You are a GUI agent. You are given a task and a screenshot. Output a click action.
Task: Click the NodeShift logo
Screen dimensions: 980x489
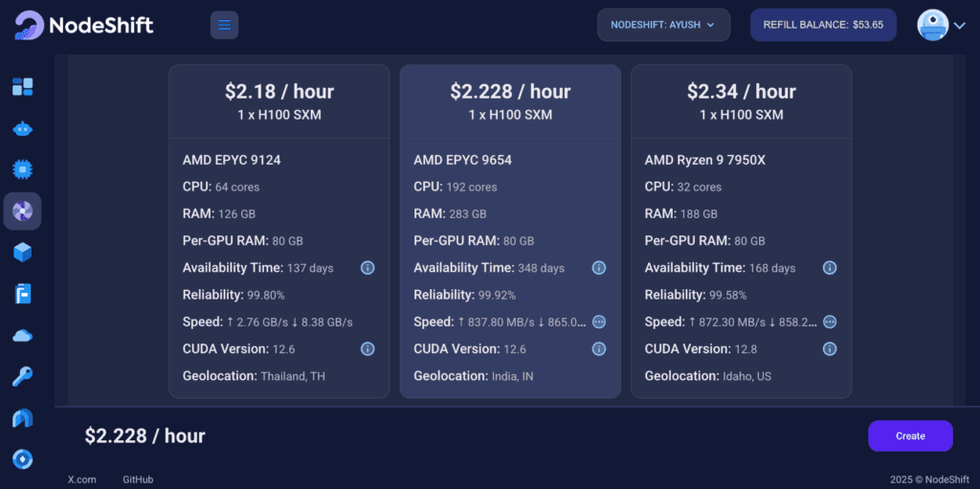84,25
